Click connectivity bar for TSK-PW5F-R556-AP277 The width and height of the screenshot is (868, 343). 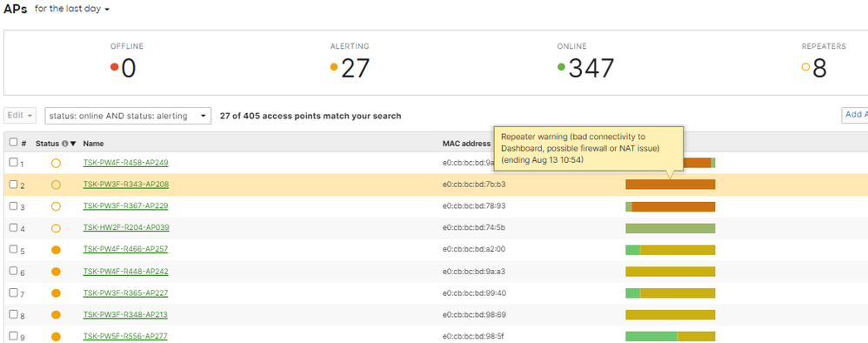671,336
